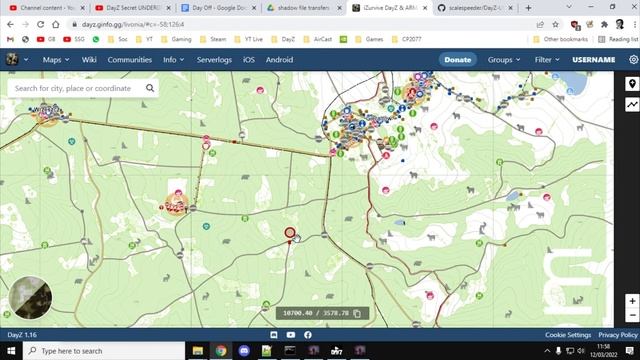The height and width of the screenshot is (360, 640).
Task: Open the Facebook footer icon
Action: click(308, 335)
